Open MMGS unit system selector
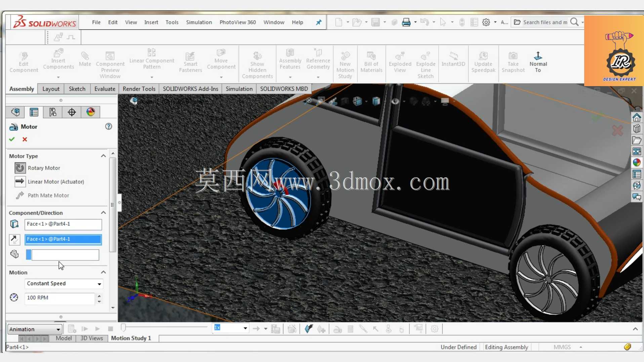 coord(567,347)
